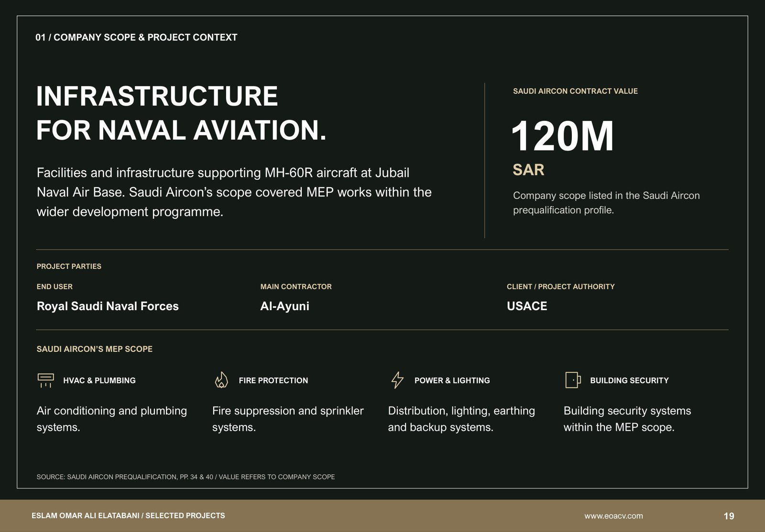
Task: Select the Power & Lighting heading
Action: 452,380
